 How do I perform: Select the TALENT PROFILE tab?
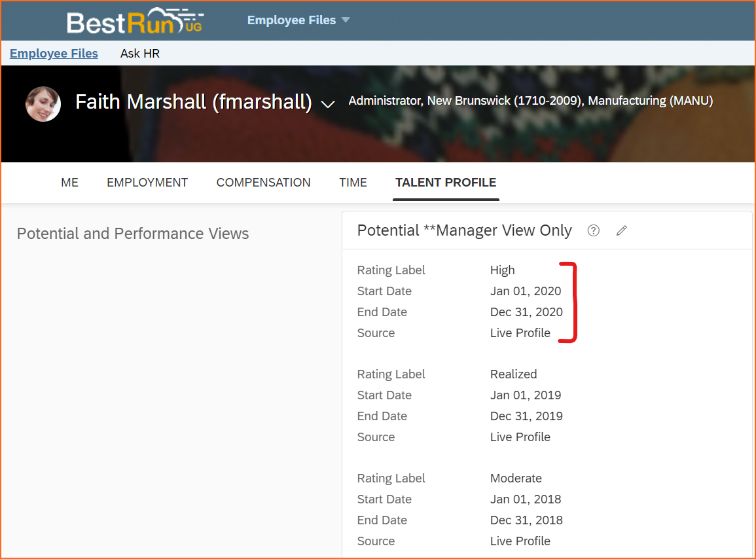(446, 183)
